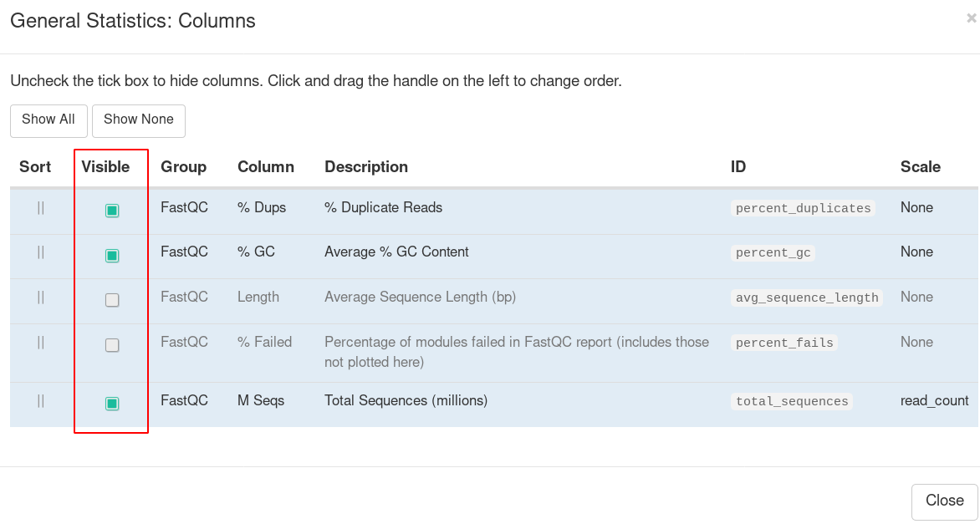Click the drag handle for % Dups row
This screenshot has height=529, width=980.
pos(41,208)
